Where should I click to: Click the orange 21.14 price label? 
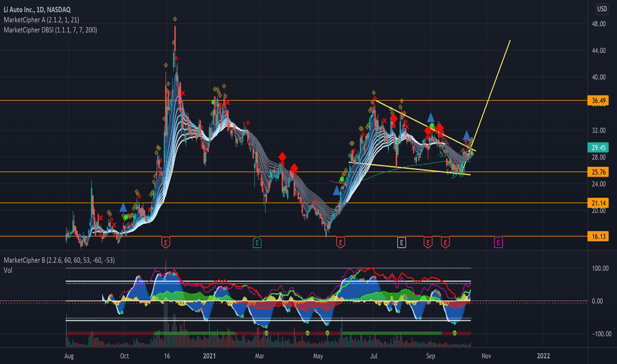pos(598,203)
